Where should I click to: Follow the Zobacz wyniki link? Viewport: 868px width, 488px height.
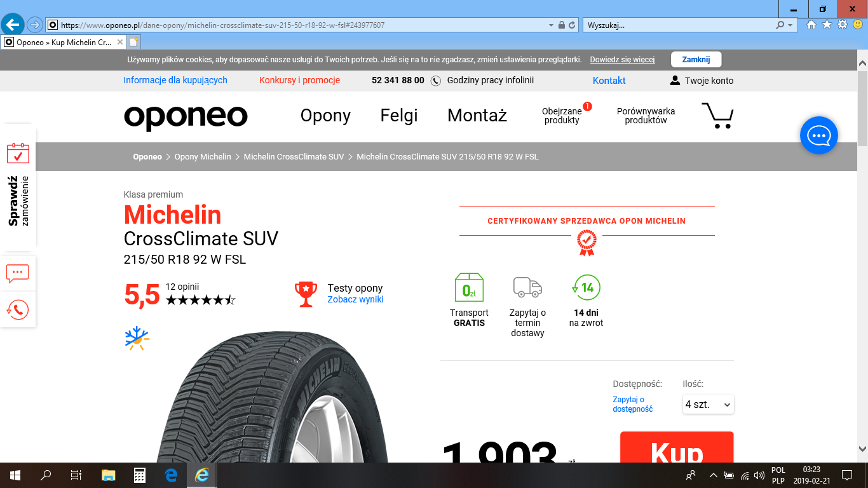[355, 300]
